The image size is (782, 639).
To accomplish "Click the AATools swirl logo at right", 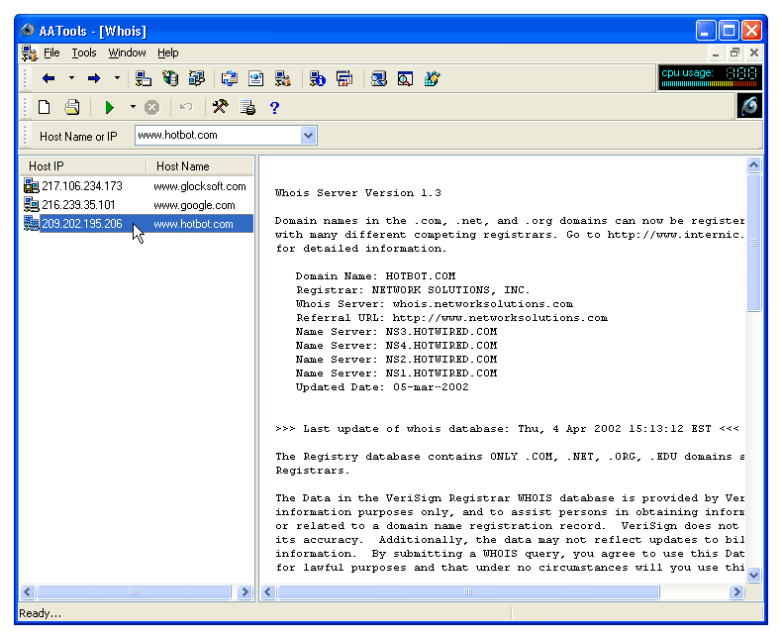I will tap(750, 106).
